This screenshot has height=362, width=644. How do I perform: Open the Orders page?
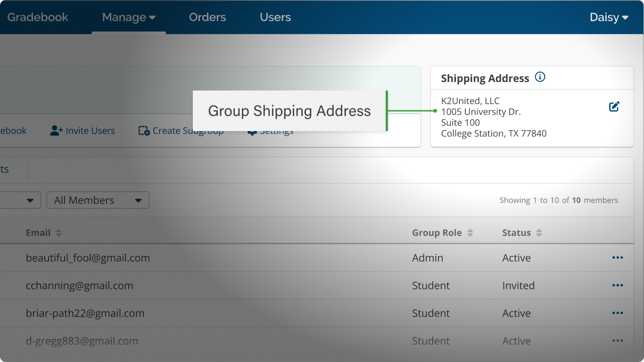click(207, 17)
